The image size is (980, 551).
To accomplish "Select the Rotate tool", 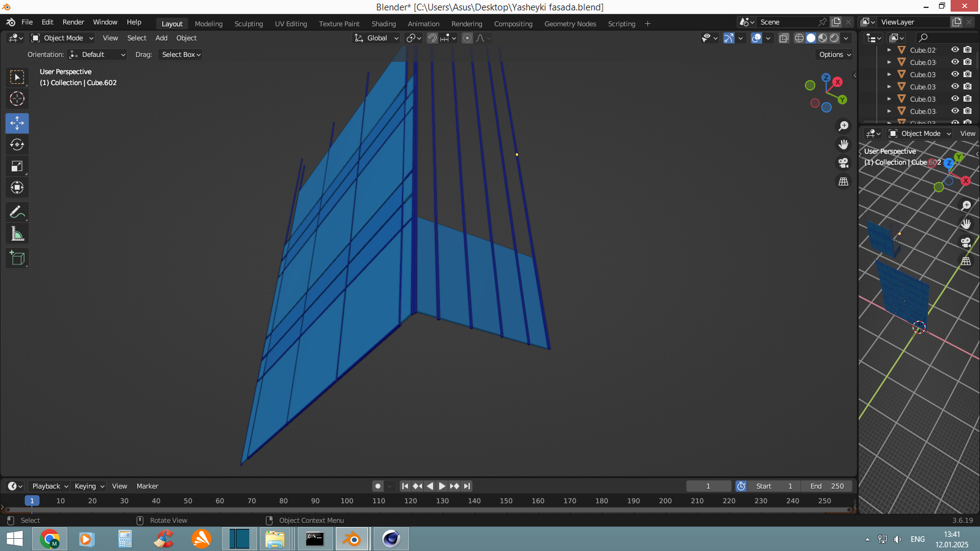I will click(x=17, y=145).
